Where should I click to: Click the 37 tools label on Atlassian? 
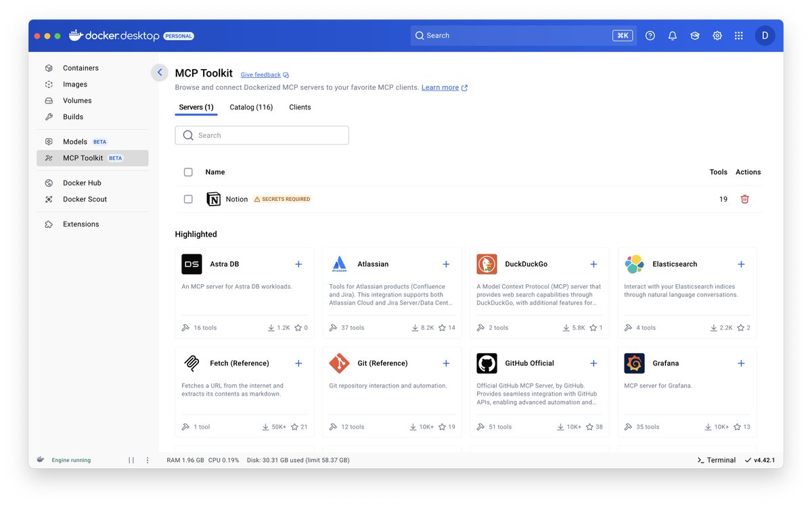coord(353,327)
